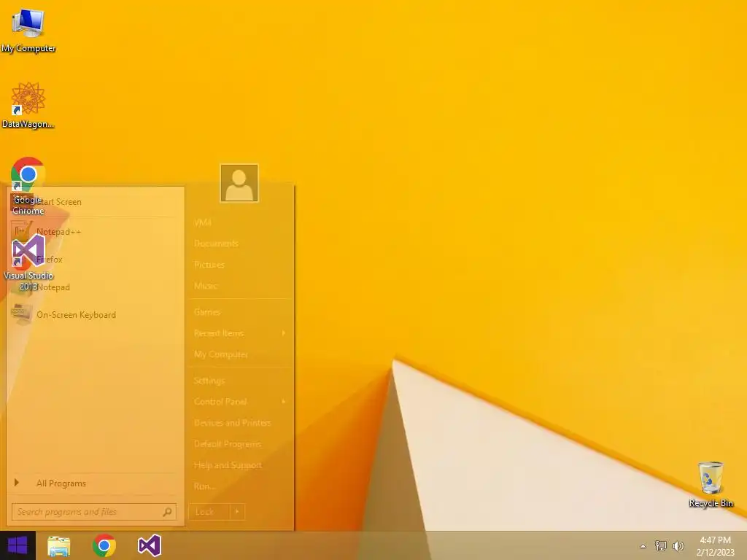Open Recent Items in the start menu

point(240,333)
